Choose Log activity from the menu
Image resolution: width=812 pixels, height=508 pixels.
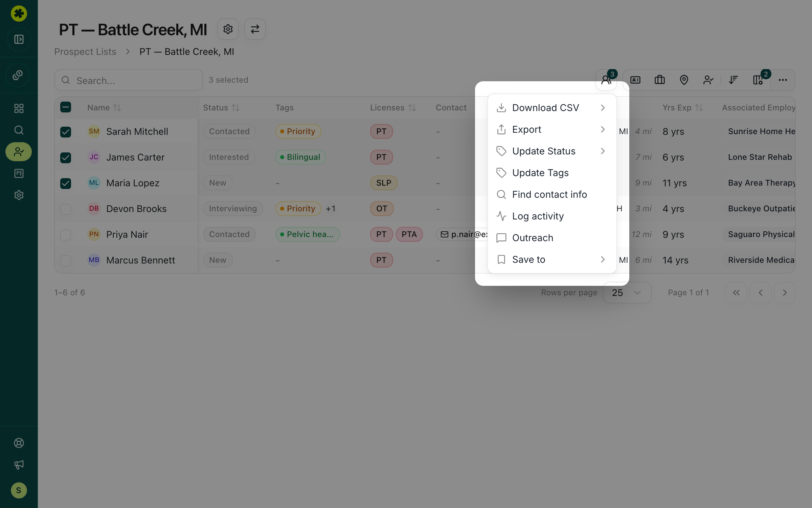[x=552, y=216]
